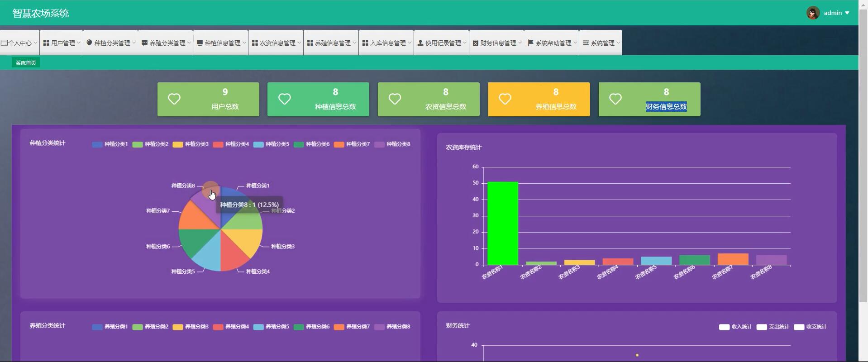This screenshot has height=362, width=868.
Task: Toggle 养殖分类1 legend in breeding chart
Action: pos(110,327)
